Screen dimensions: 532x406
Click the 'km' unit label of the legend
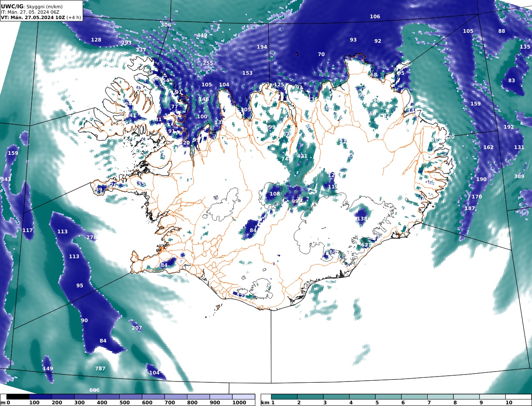tap(265, 403)
